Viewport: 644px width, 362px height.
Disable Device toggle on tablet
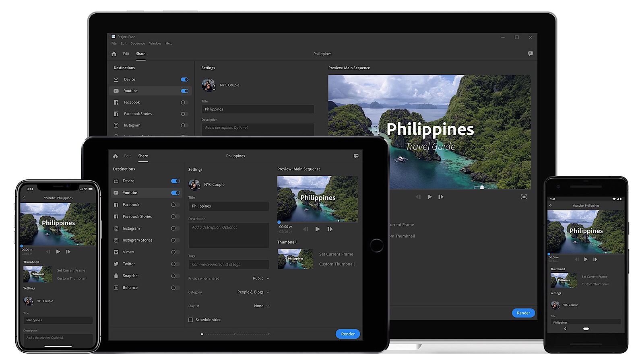pyautogui.click(x=175, y=181)
